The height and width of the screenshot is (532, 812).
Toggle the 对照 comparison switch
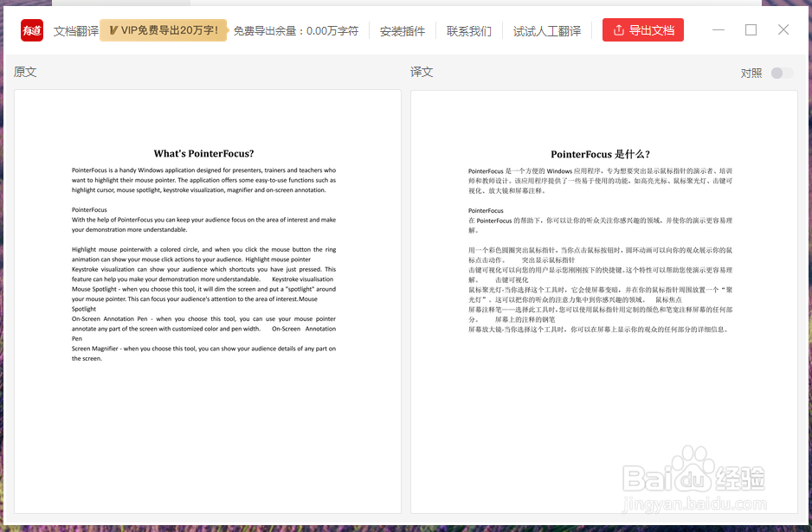pyautogui.click(x=782, y=73)
